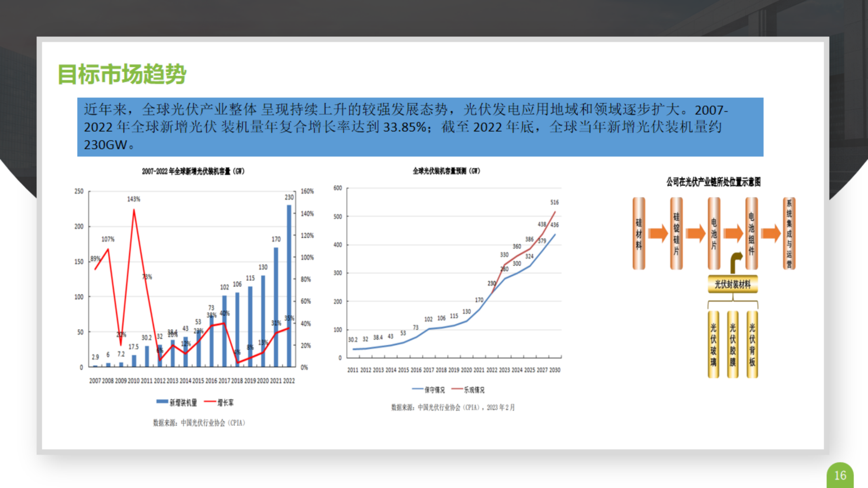Click the 硅材料 chain box
The image size is (868, 488).
(x=639, y=233)
